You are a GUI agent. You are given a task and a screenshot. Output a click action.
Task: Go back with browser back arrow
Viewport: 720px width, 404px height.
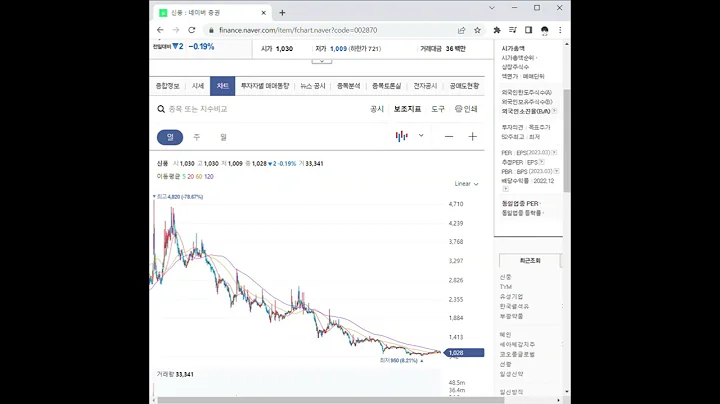[160, 30]
